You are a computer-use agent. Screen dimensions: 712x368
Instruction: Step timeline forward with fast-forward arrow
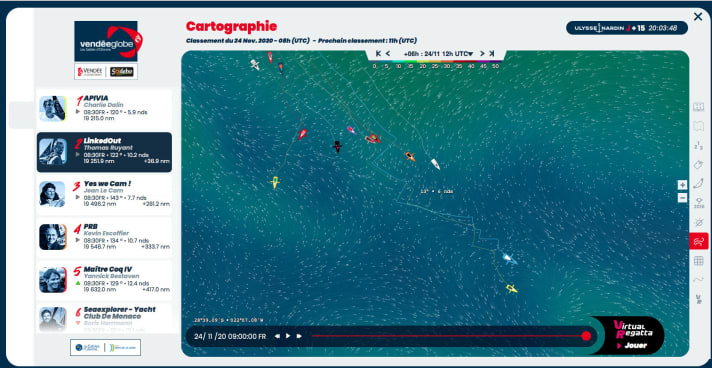point(299,336)
